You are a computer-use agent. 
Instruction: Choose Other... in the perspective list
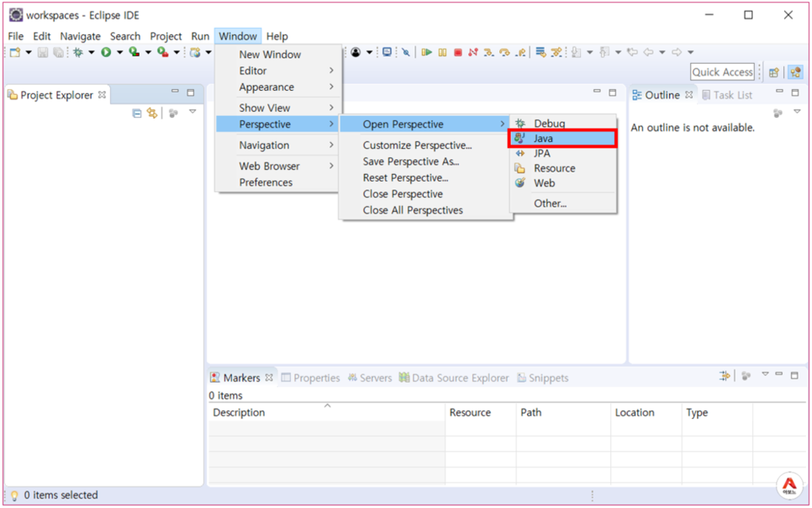pyautogui.click(x=562, y=204)
